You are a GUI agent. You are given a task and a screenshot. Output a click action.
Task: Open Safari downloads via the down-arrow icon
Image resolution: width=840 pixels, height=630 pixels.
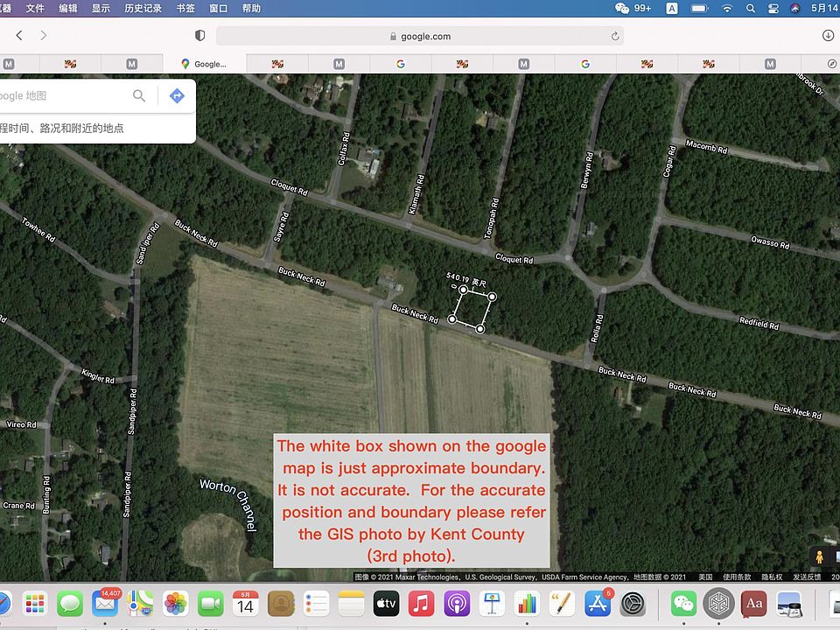(x=827, y=36)
